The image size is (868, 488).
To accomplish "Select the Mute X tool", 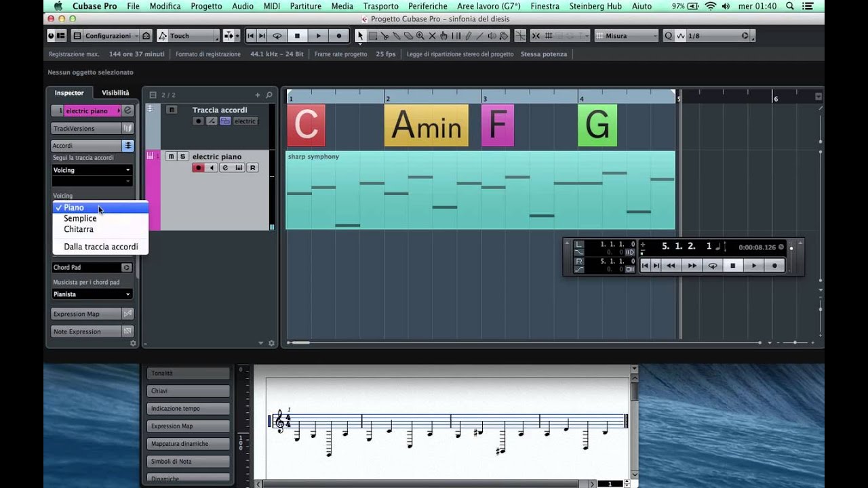I will click(x=432, y=35).
